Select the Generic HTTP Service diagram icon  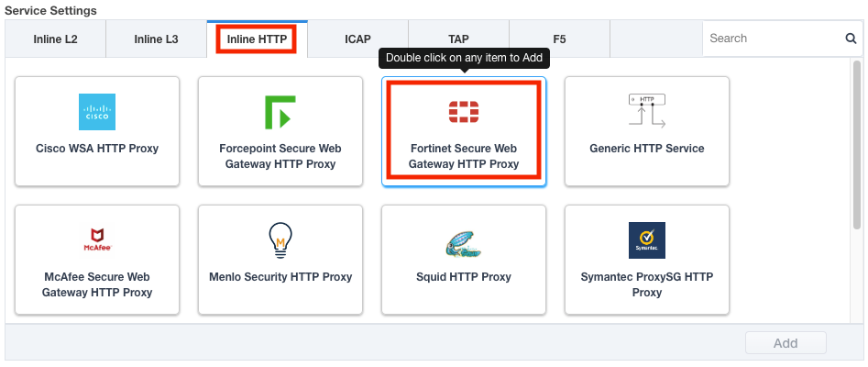[646, 111]
